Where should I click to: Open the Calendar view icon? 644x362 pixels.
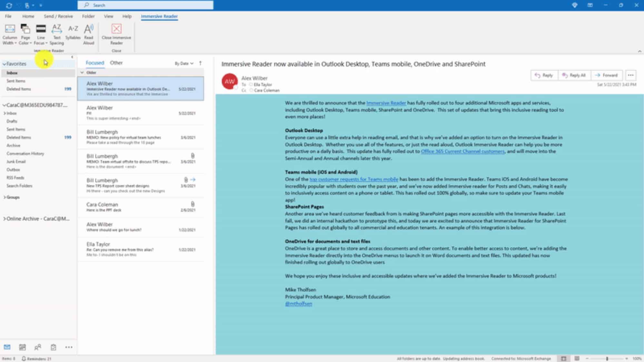[22, 347]
